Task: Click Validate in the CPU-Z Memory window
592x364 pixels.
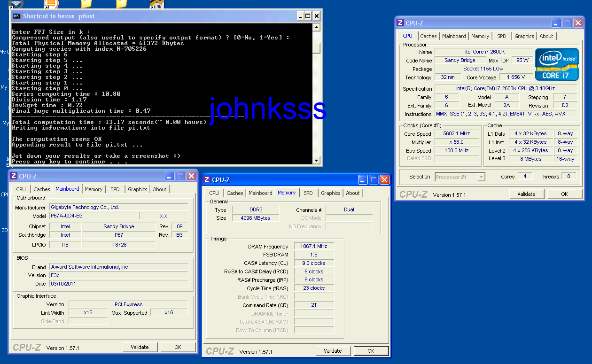Action: (x=333, y=351)
